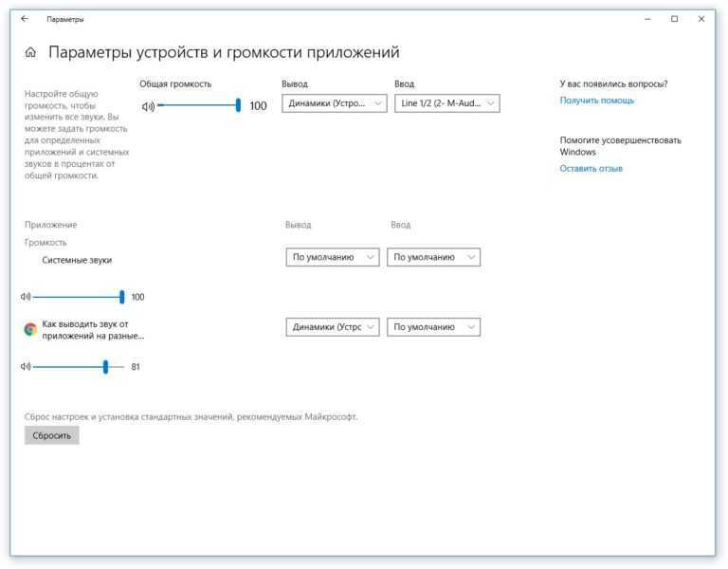
Task: Click the Chrome application icon
Action: click(30, 329)
